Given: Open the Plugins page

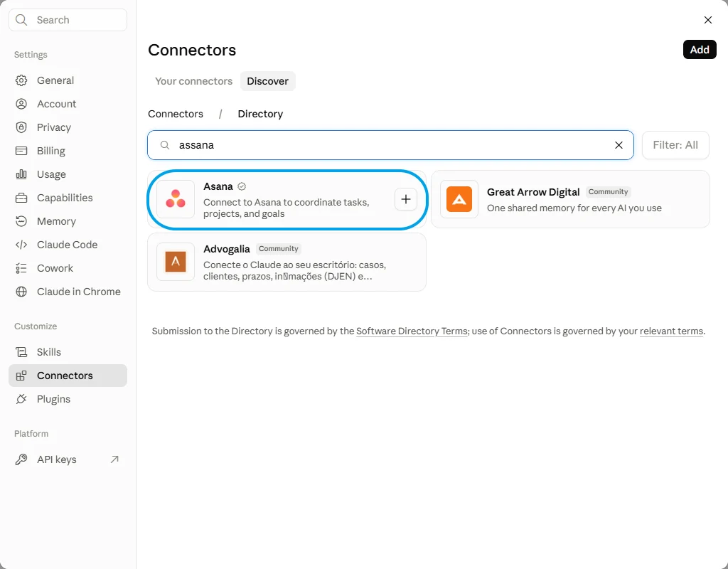Looking at the screenshot, I should [68, 399].
